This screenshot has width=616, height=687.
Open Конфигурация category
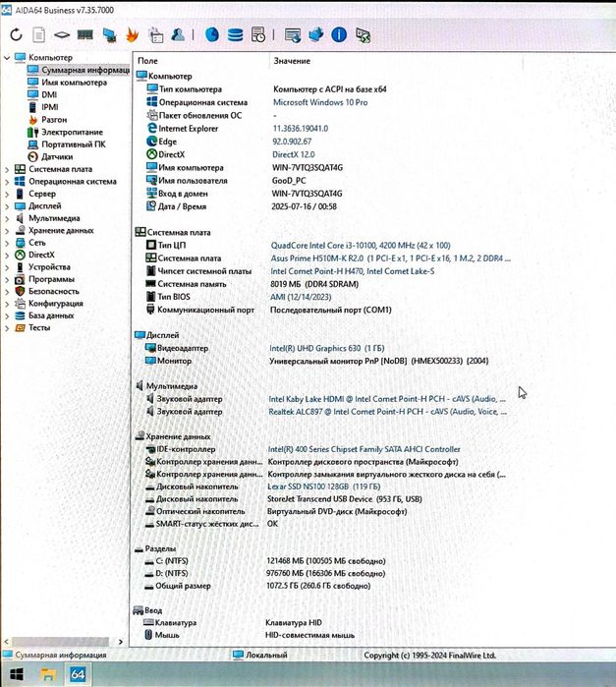[x=49, y=303]
